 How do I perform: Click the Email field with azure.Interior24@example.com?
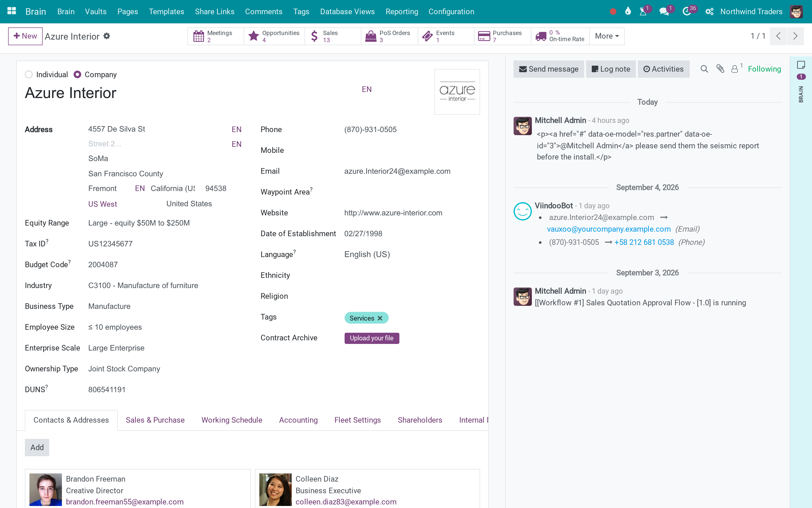412,171
